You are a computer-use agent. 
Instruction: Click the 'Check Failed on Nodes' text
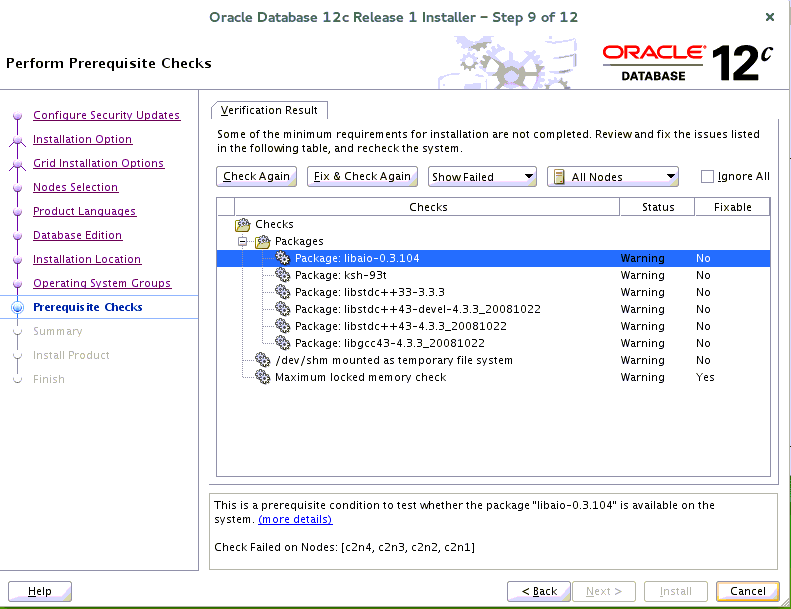coord(345,547)
